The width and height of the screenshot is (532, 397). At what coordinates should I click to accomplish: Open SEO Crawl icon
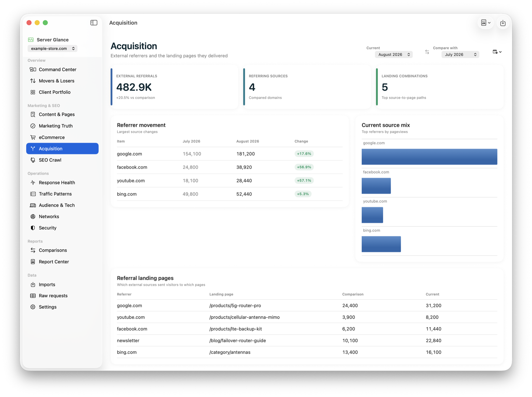(33, 160)
